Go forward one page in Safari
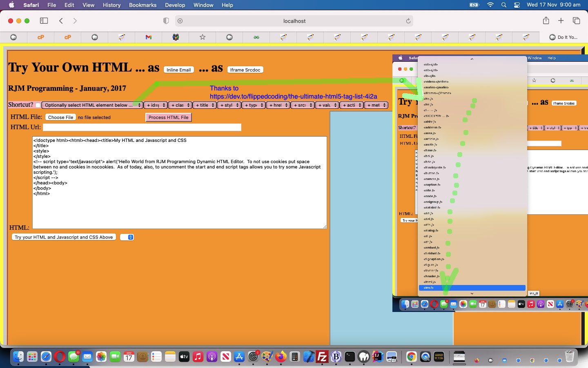588x368 pixels. click(75, 21)
